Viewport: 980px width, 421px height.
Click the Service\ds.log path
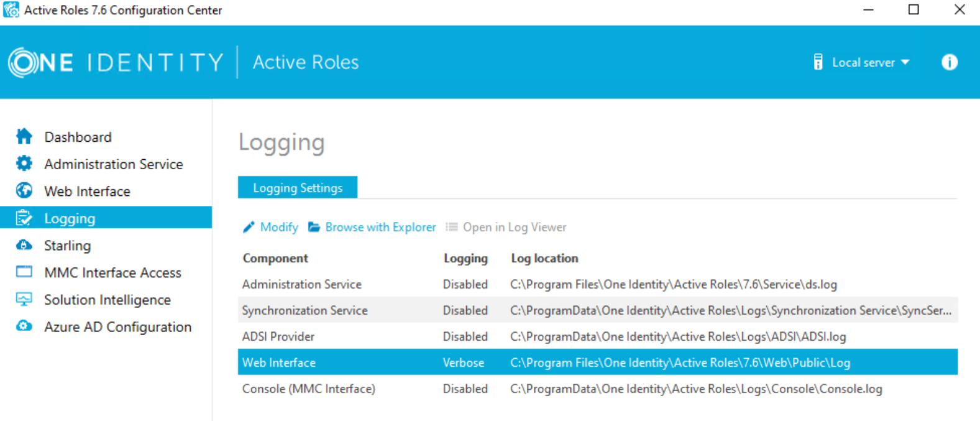674,284
